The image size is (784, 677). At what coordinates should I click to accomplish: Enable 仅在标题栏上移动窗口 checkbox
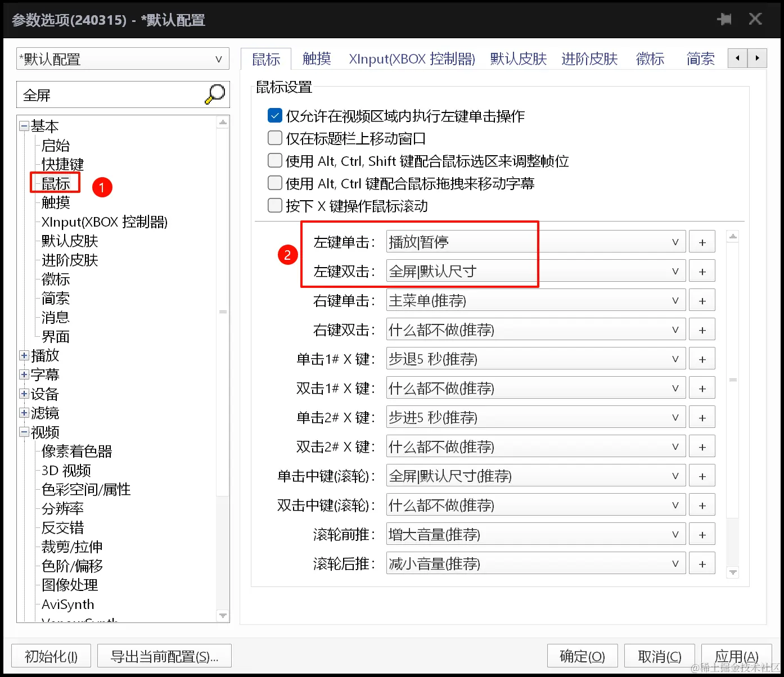[274, 138]
